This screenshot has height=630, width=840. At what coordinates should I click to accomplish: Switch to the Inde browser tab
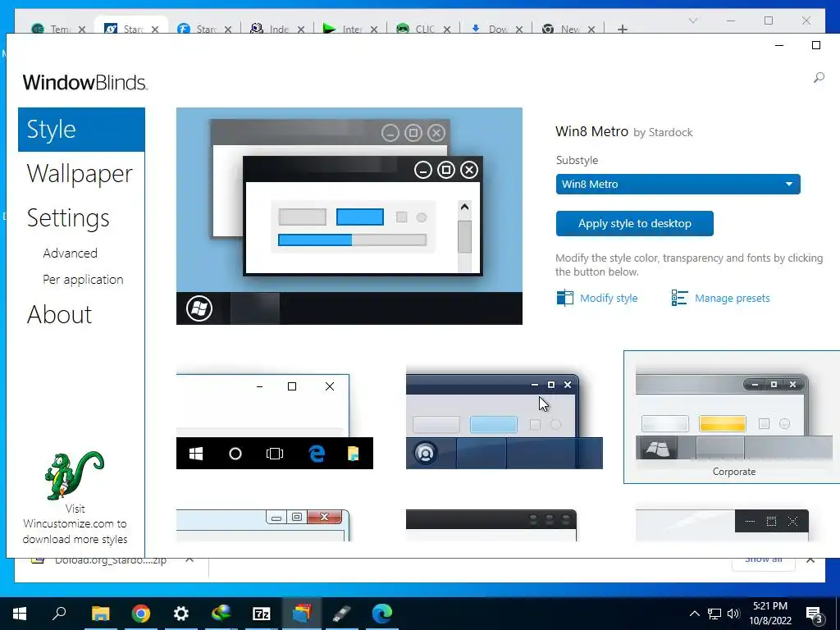(271, 29)
